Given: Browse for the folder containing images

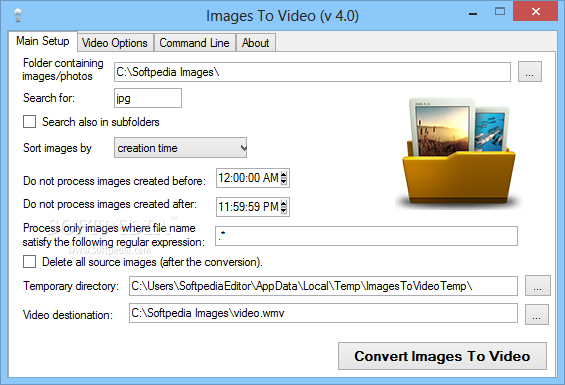Looking at the screenshot, I should tap(530, 72).
